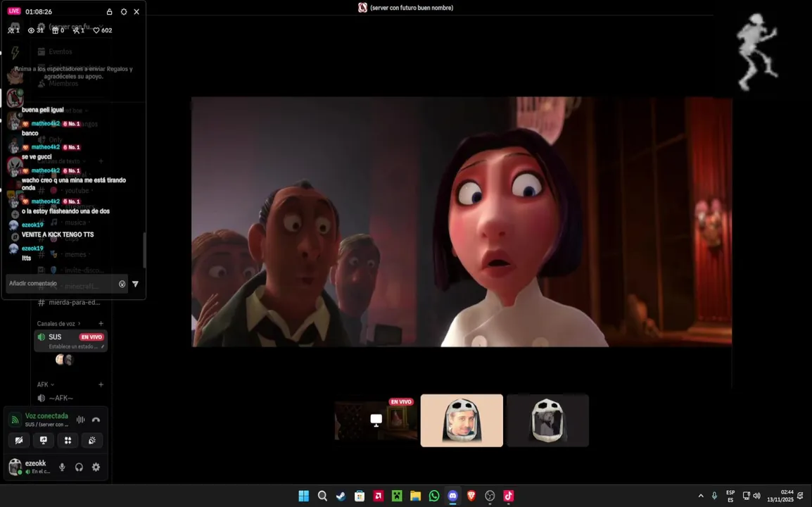Open taskbar Search

322,496
